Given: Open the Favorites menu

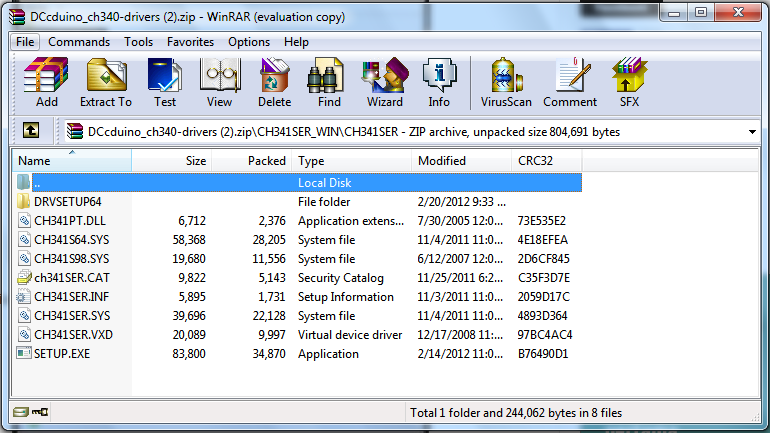Looking at the screenshot, I should click(191, 42).
